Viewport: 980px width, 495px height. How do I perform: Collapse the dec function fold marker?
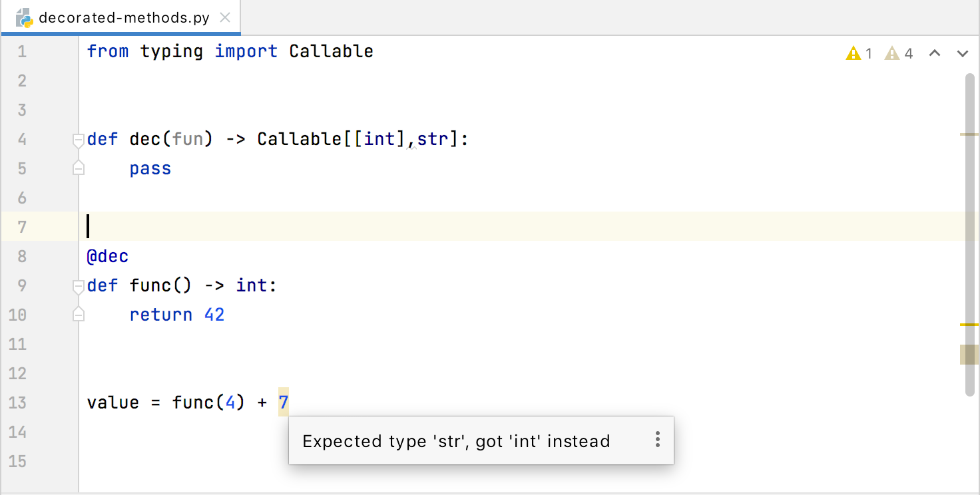click(x=79, y=140)
